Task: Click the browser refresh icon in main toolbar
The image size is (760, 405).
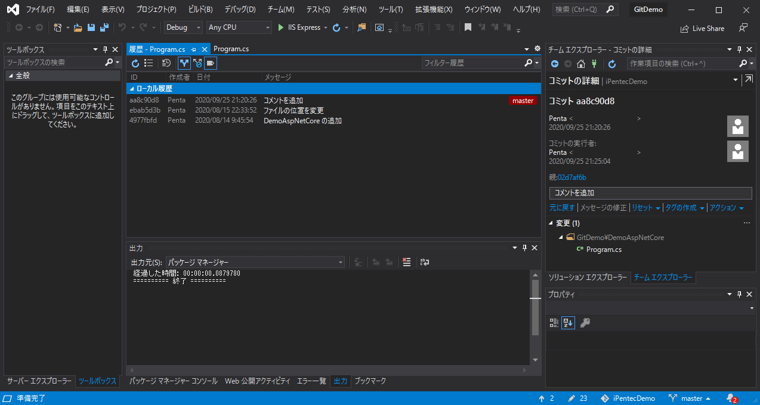Action: [336, 28]
